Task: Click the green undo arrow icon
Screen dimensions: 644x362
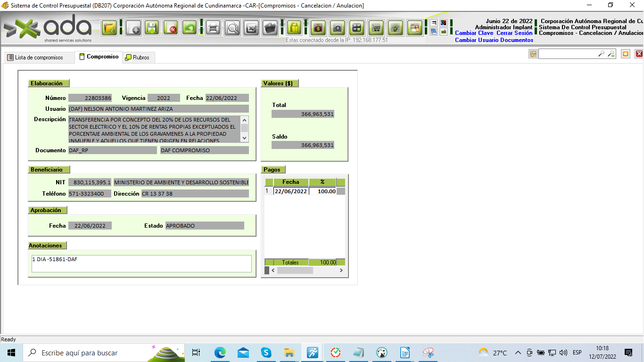Action: click(x=190, y=28)
